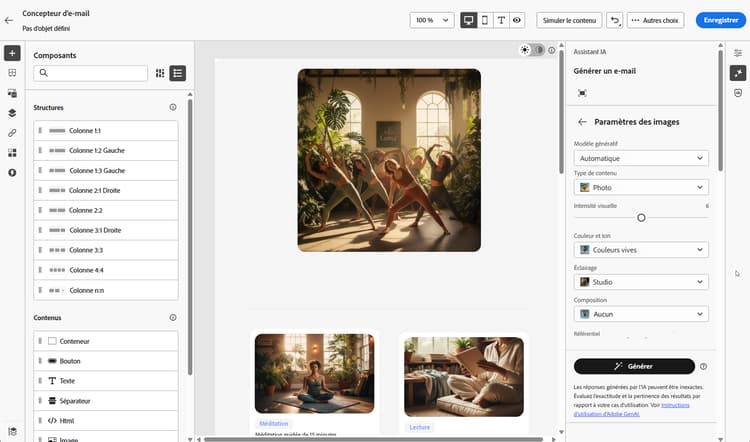
Task: Click the undo arrow button
Action: point(615,20)
